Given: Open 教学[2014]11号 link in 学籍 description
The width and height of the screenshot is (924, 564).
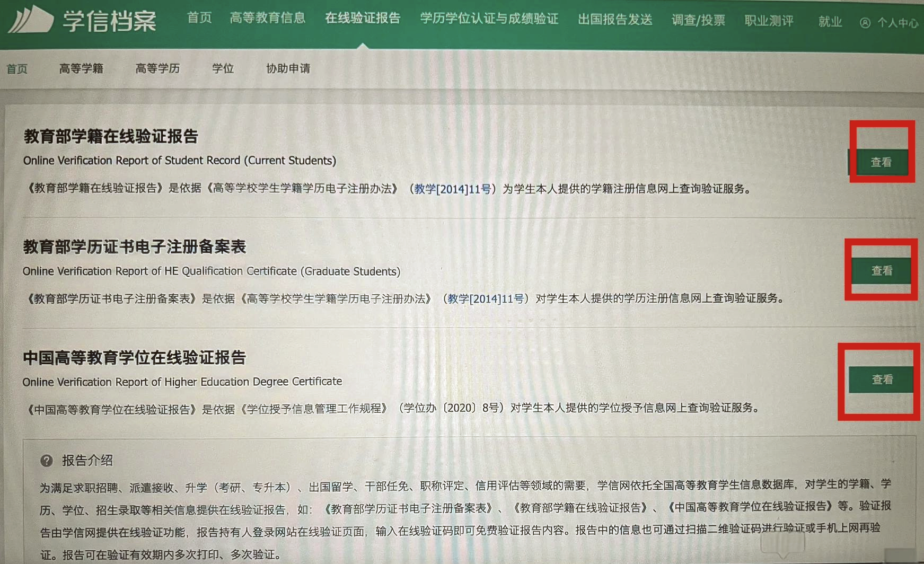Looking at the screenshot, I should [453, 189].
